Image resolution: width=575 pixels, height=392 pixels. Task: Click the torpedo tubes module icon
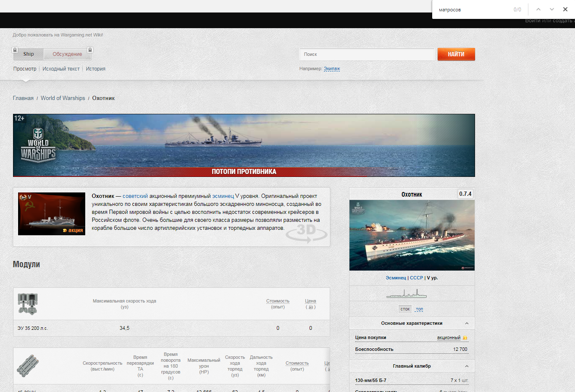(x=28, y=366)
